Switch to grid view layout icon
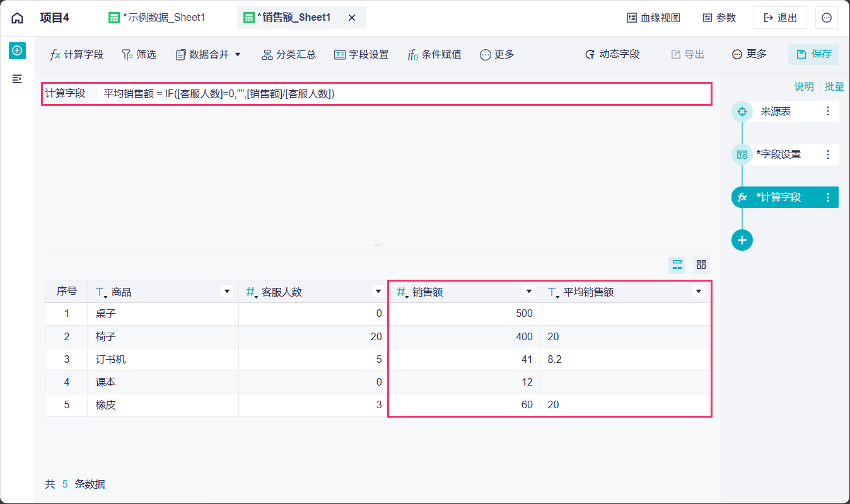850x504 pixels. (x=701, y=265)
